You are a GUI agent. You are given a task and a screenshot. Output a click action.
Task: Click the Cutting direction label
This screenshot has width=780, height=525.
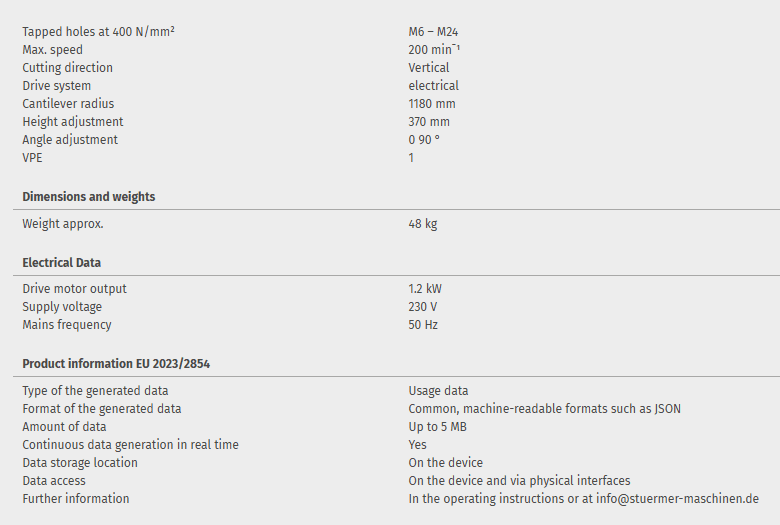[x=67, y=68]
